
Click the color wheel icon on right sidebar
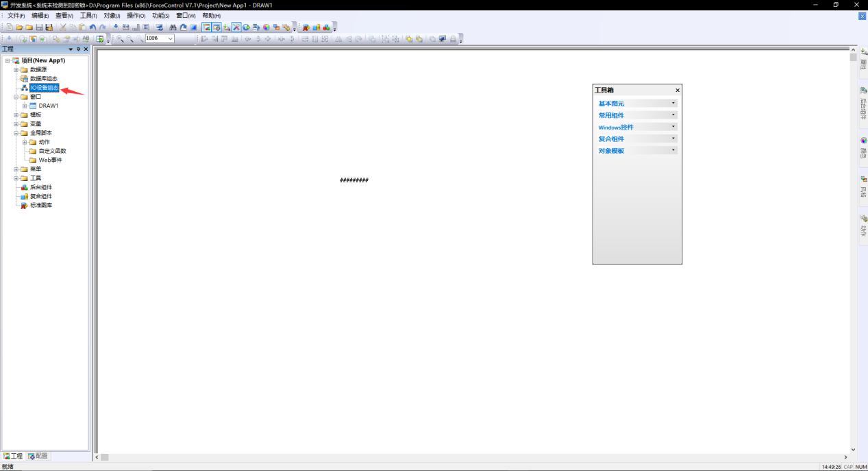pyautogui.click(x=863, y=141)
